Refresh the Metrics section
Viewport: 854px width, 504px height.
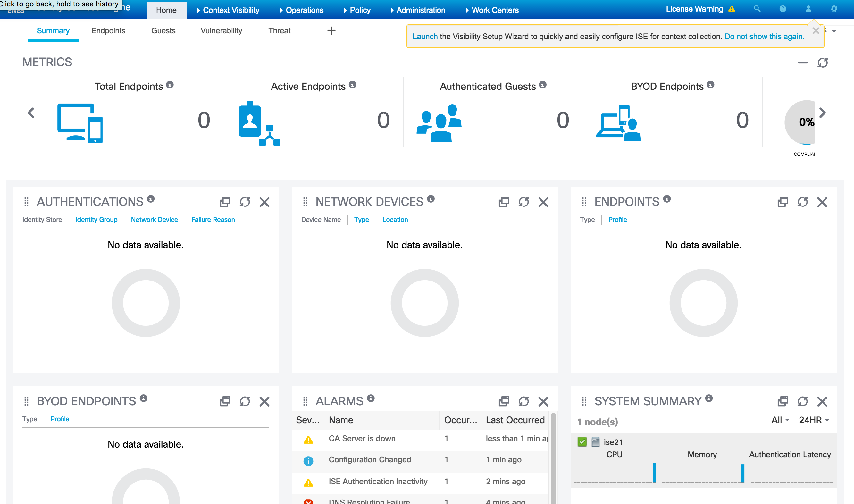pos(822,63)
